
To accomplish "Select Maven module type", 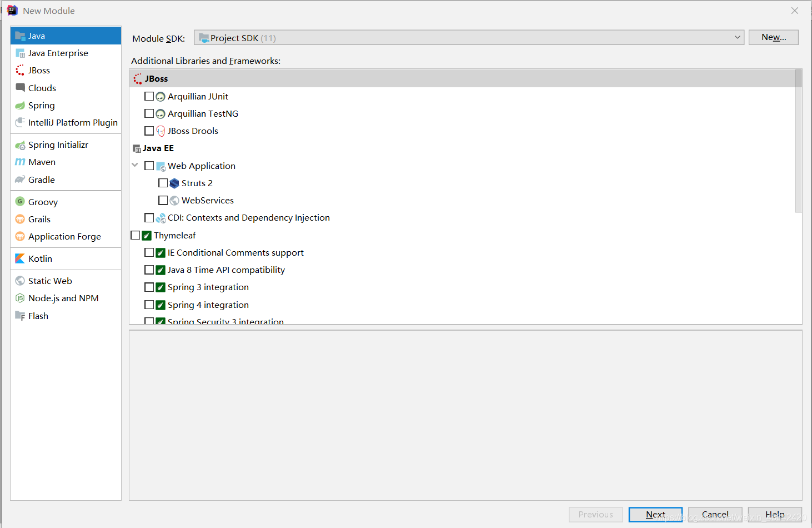I will click(66, 162).
